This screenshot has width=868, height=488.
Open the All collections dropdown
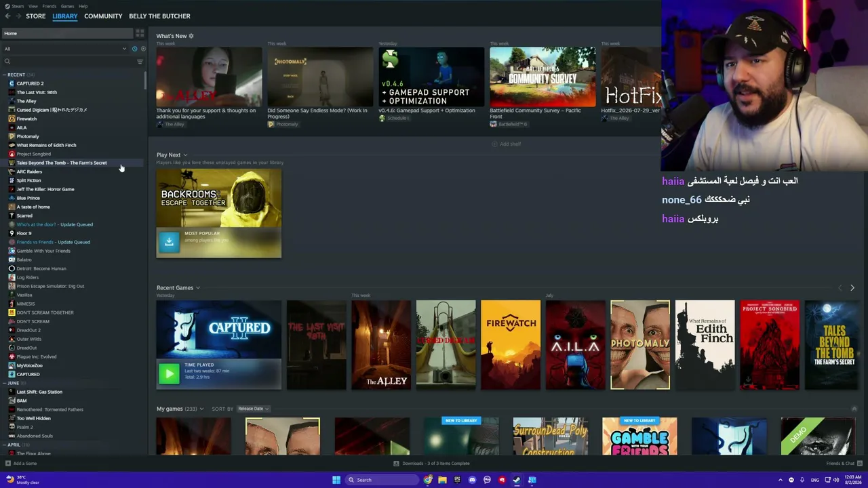(65, 49)
